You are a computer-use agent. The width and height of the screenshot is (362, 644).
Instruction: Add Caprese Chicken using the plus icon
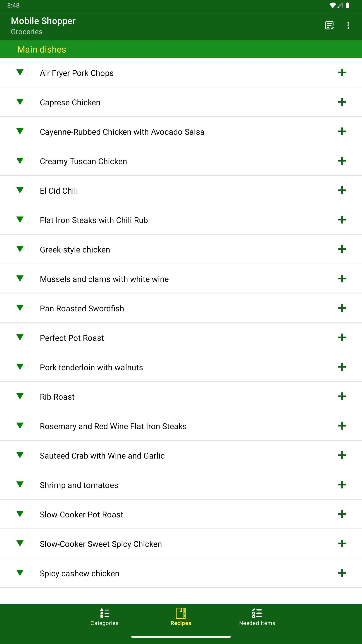coord(342,102)
